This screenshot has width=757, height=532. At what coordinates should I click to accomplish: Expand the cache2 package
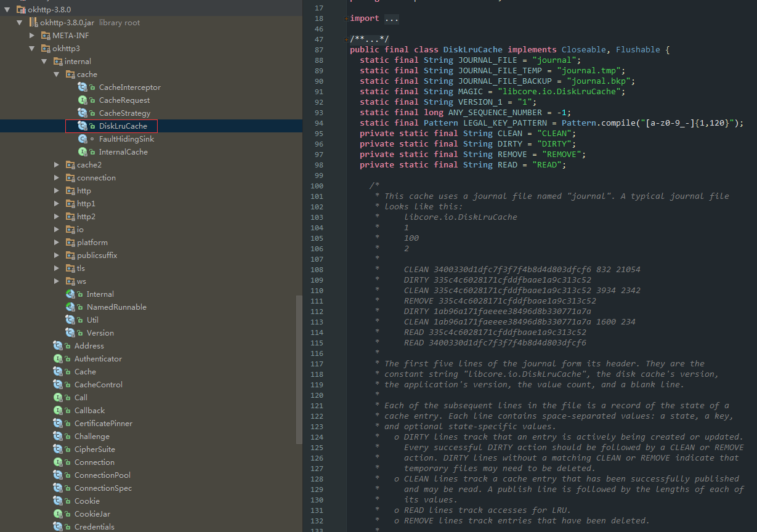57,165
